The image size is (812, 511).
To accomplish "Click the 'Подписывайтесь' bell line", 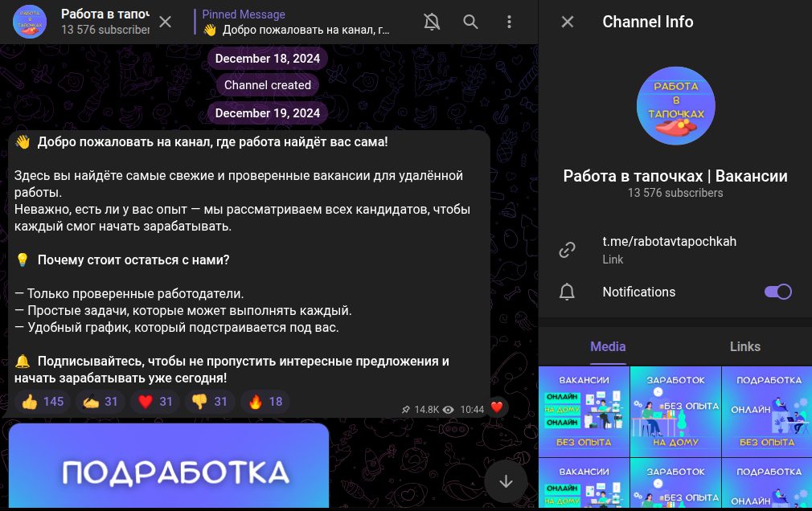I will [232, 370].
